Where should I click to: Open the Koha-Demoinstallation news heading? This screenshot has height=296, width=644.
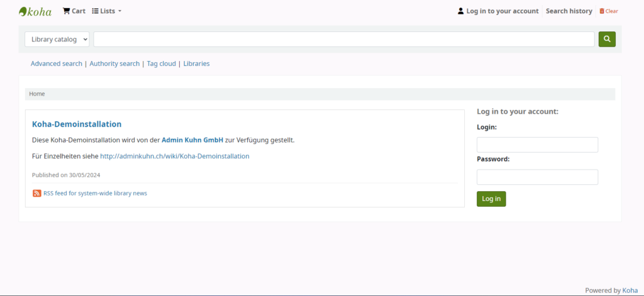pyautogui.click(x=77, y=124)
